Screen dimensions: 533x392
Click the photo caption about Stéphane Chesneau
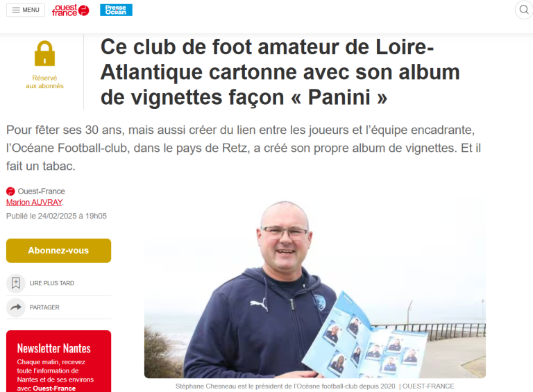tap(315, 386)
